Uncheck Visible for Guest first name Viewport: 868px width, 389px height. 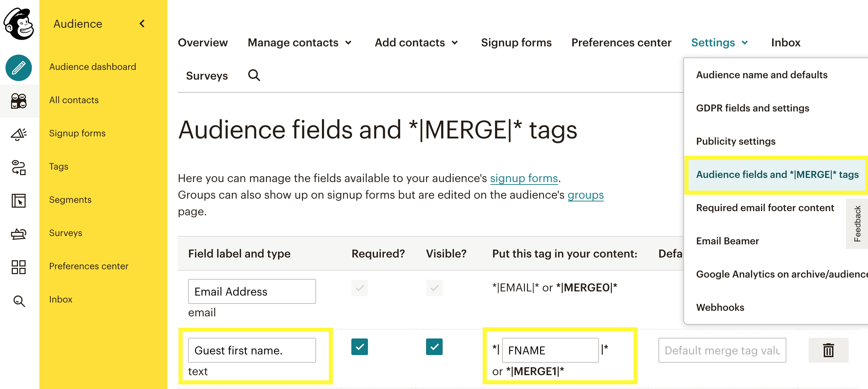[x=434, y=347]
